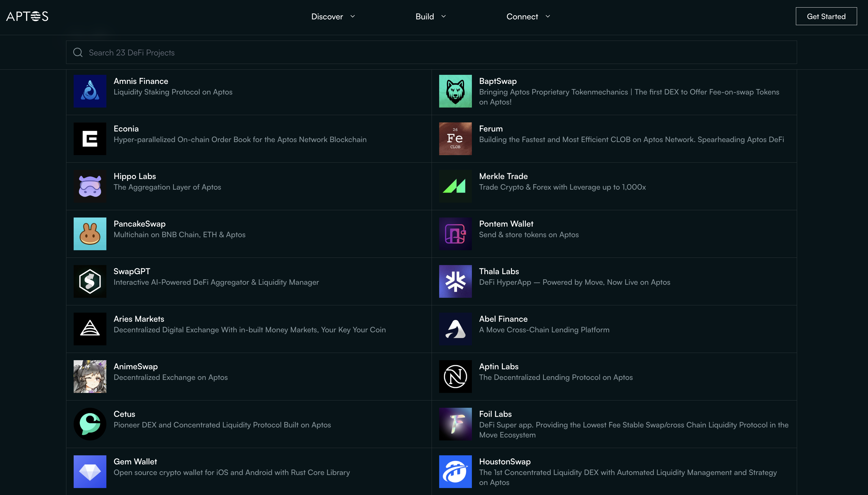Go to the Aptos home logo
868x495 pixels.
(27, 16)
